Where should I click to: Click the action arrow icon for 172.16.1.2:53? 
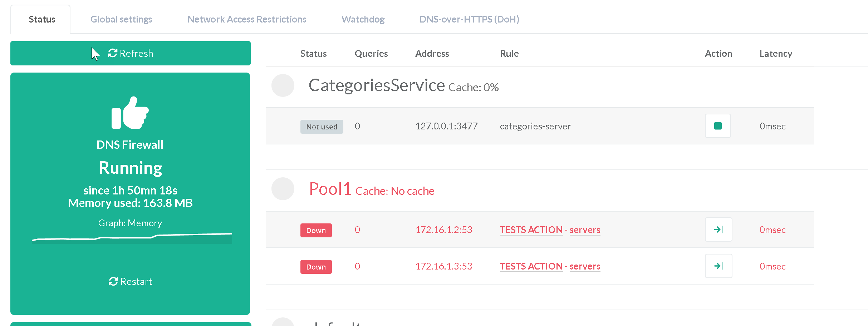tap(718, 229)
